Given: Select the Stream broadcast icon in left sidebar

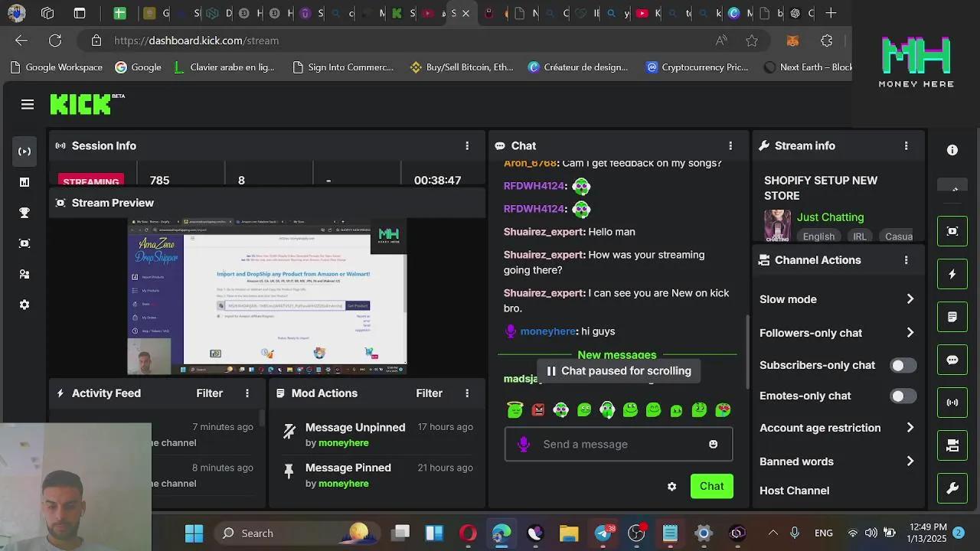Looking at the screenshot, I should (24, 152).
